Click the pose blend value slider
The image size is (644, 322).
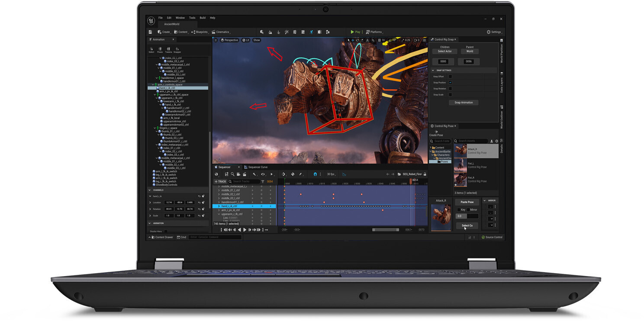click(467, 216)
